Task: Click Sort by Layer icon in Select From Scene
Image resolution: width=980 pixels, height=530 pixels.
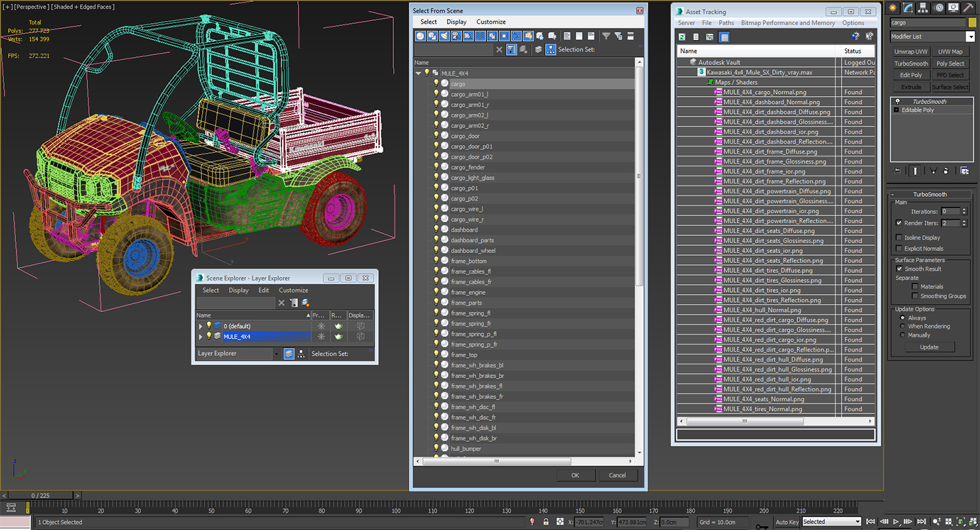Action: pos(538,50)
